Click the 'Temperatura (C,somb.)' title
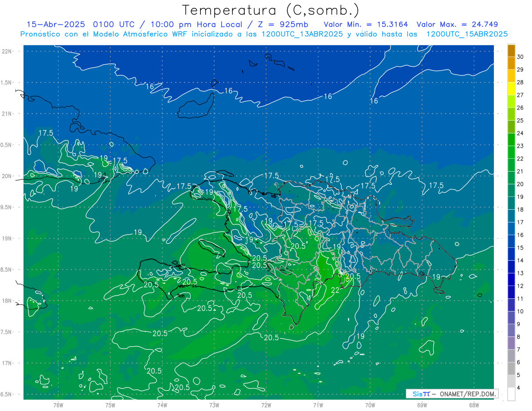Viewport: 532px width, 411px height. tap(271, 10)
